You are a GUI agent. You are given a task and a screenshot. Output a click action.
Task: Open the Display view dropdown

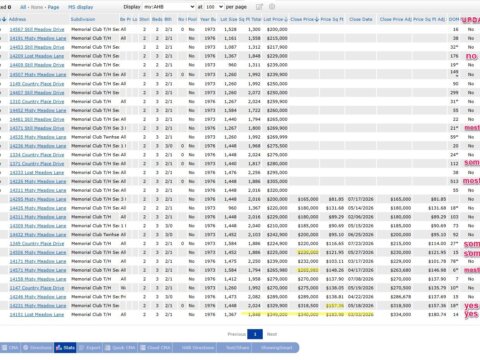169,7
